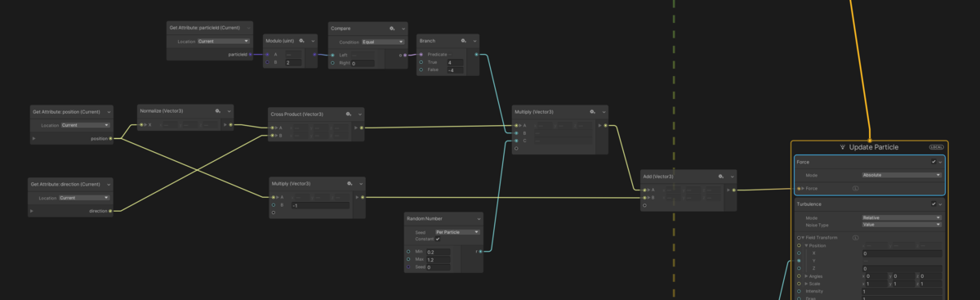Click the Branch True value field
Viewport: 980px width, 300px height.
point(455,62)
